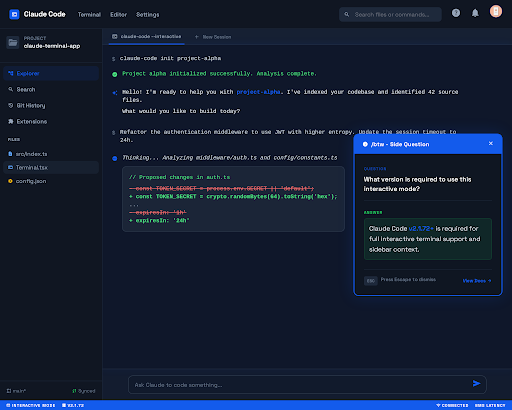This screenshot has height=410, width=512.
Task: Open the config.json file
Action: (51, 181)
